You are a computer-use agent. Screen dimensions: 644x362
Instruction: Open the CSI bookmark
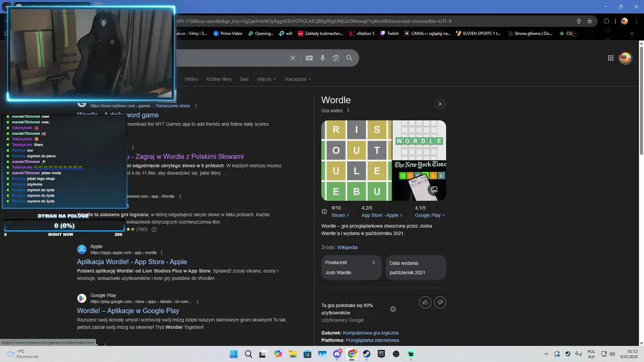(x=566, y=34)
